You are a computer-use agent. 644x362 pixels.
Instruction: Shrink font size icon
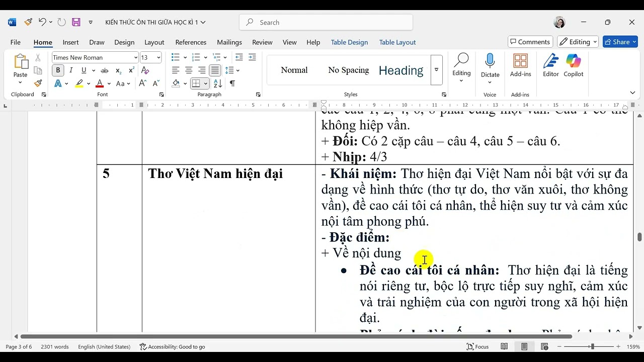pyautogui.click(x=155, y=83)
